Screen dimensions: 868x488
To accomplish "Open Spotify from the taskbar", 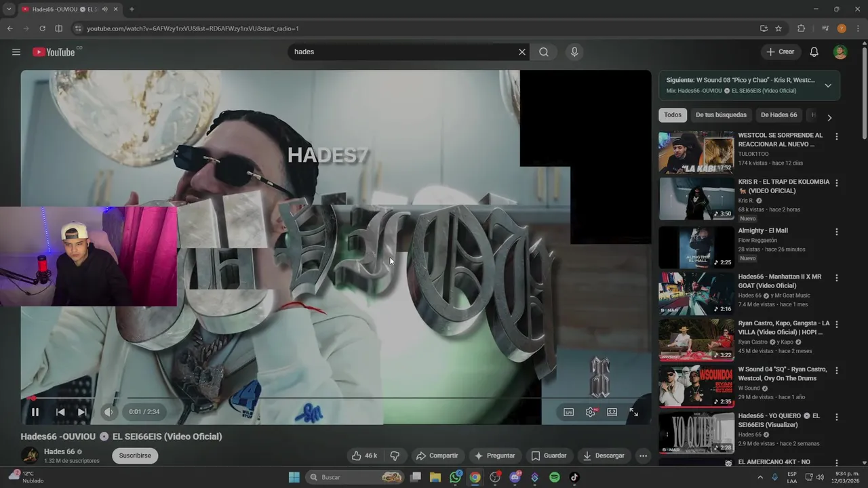I will (554, 477).
